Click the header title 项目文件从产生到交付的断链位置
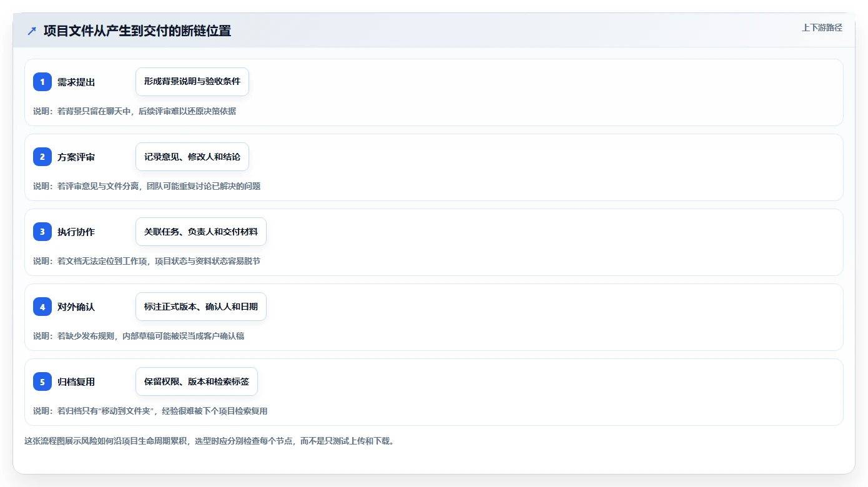Screen dimensions: 868x487 point(137,31)
